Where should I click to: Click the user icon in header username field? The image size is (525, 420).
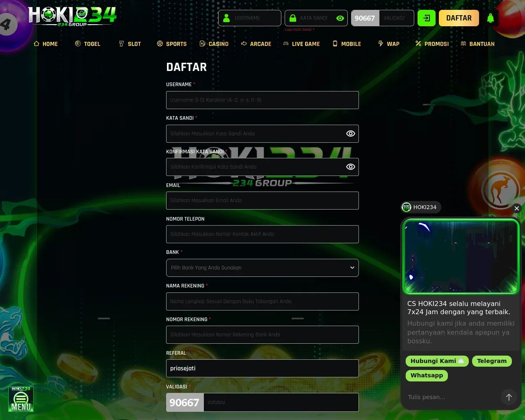pos(226,18)
